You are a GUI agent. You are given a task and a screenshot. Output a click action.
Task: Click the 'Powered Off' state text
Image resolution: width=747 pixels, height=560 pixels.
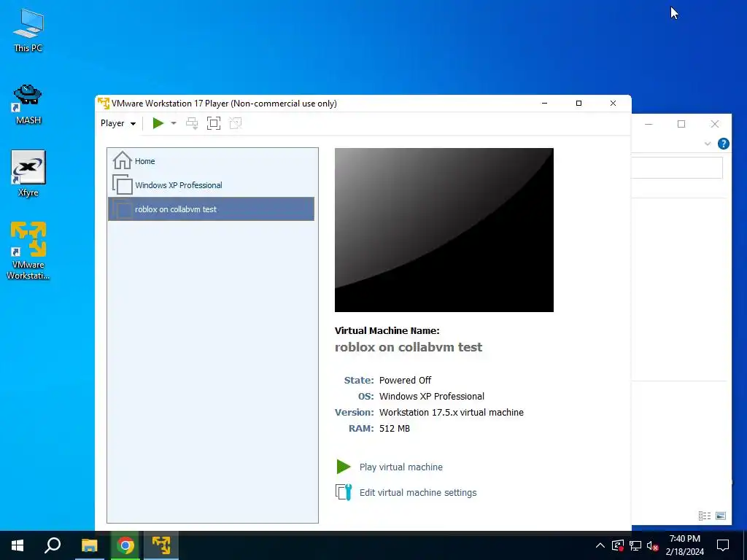(x=405, y=381)
